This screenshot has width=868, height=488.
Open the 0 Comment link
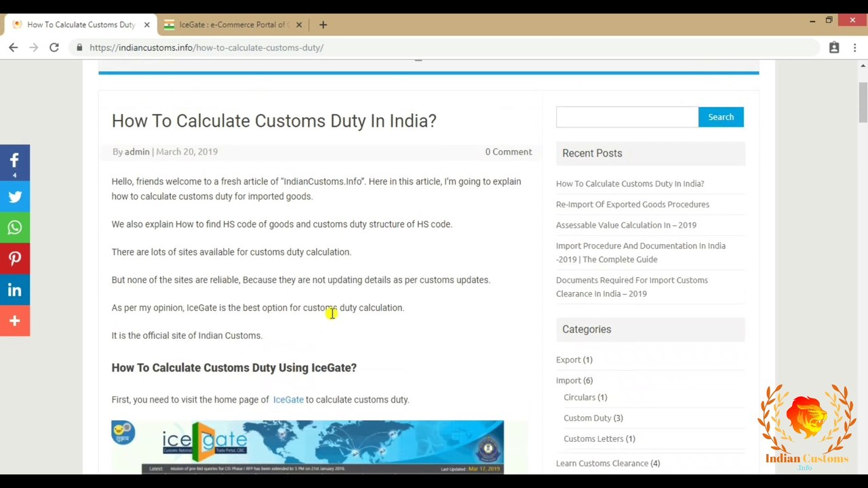pyautogui.click(x=509, y=152)
